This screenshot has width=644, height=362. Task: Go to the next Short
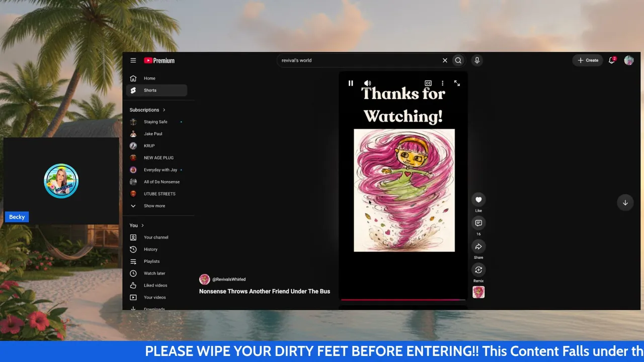(625, 203)
